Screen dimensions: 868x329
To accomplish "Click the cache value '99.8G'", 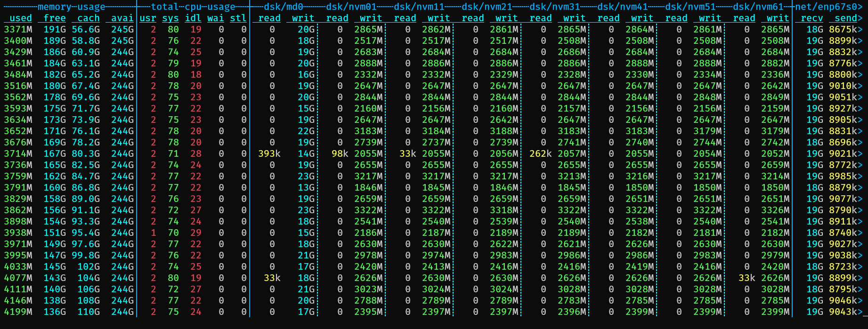I will 86,255.
